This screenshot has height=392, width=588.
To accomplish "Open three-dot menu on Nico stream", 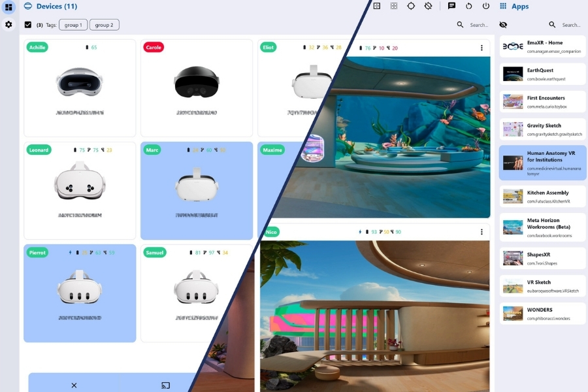I will 482,232.
